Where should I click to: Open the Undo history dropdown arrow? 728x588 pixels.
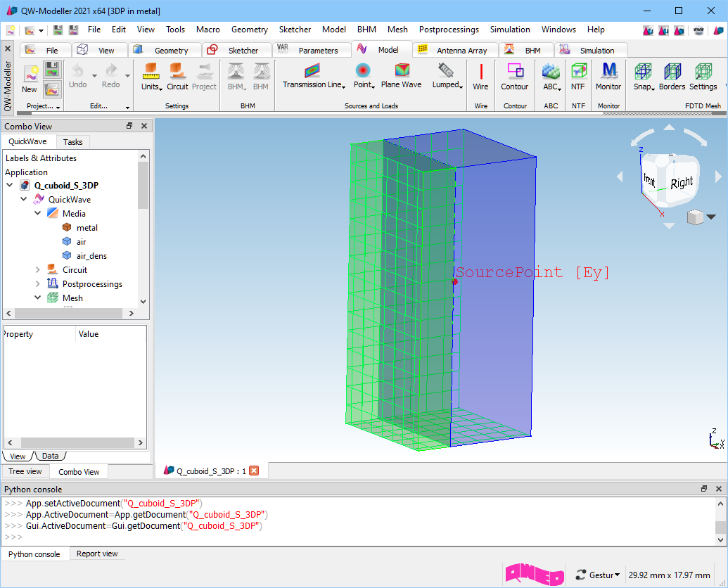coord(94,76)
